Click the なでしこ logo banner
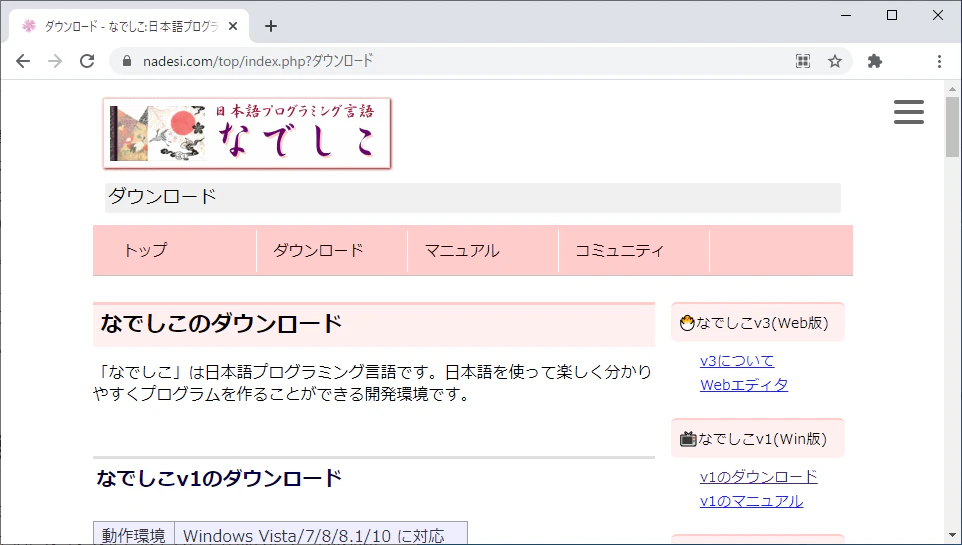The width and height of the screenshot is (962, 545). [x=247, y=133]
